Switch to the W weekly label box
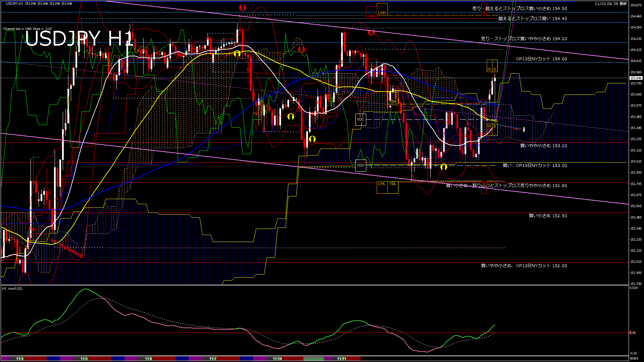 [x=489, y=69]
